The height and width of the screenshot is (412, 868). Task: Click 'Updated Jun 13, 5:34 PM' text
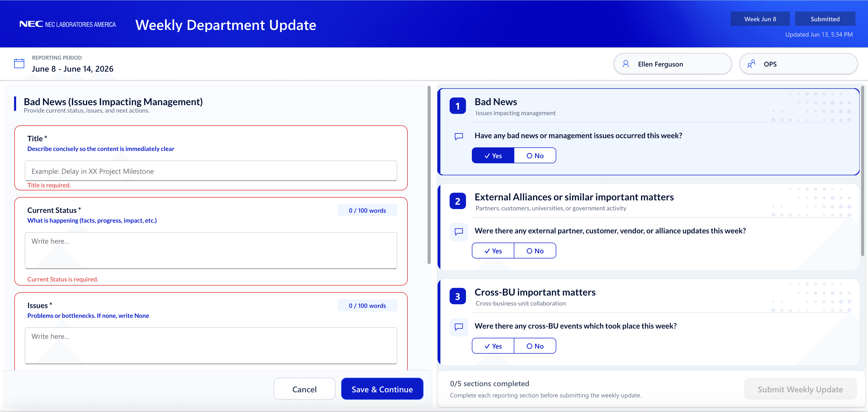819,34
